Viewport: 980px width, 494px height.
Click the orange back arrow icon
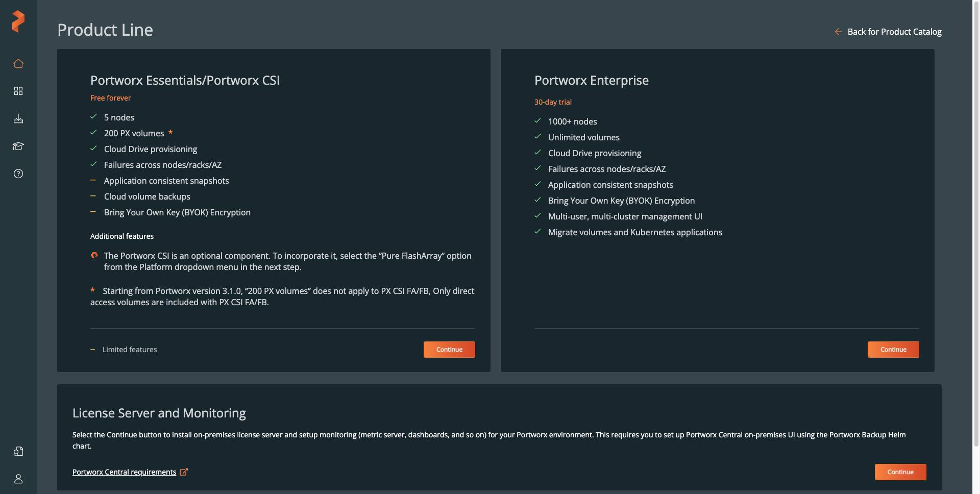click(838, 32)
